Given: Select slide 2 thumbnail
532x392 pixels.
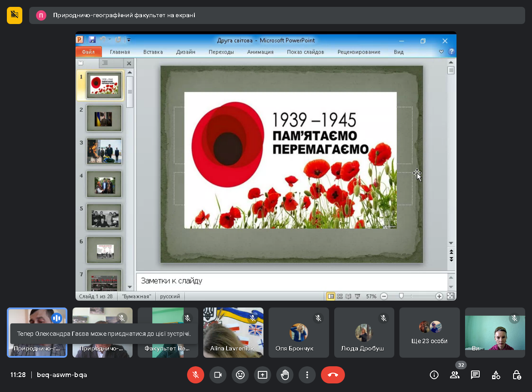Looking at the screenshot, I should [x=104, y=118].
